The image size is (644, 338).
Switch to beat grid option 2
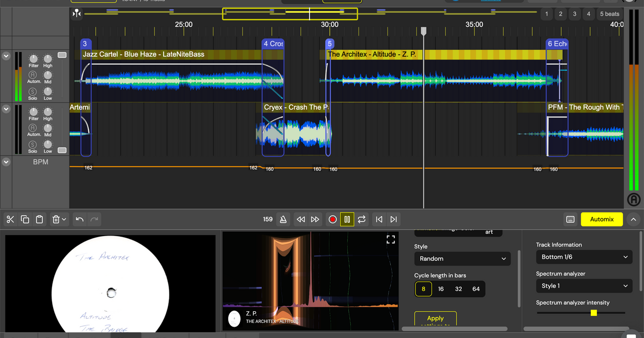click(560, 13)
